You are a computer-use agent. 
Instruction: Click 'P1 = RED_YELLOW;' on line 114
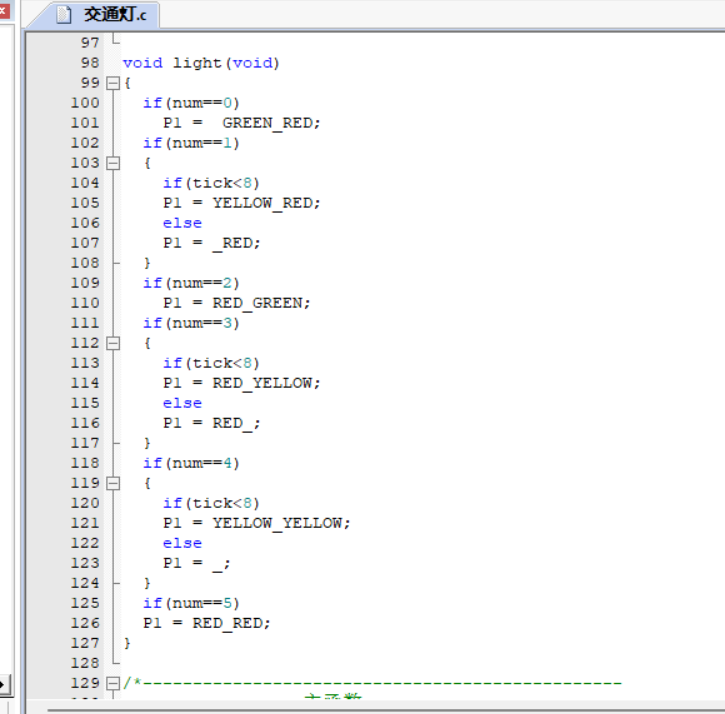pos(241,383)
